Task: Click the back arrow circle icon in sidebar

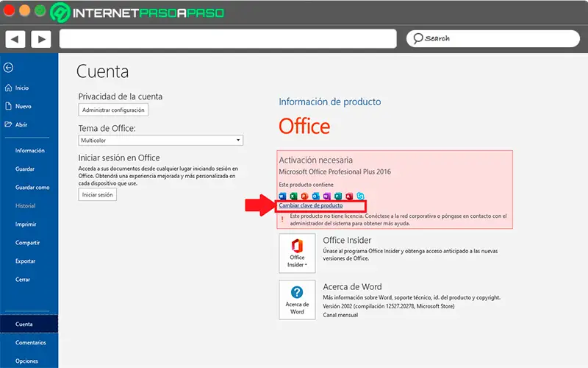Action: [x=8, y=68]
